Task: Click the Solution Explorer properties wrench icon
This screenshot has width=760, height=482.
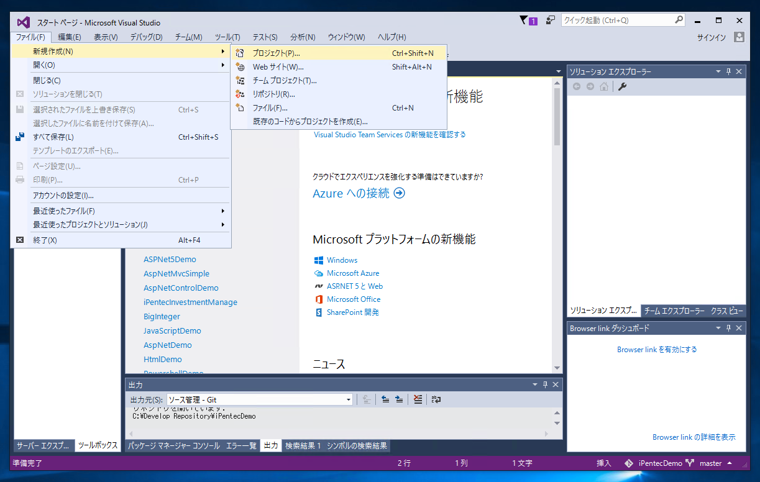Action: coord(622,87)
